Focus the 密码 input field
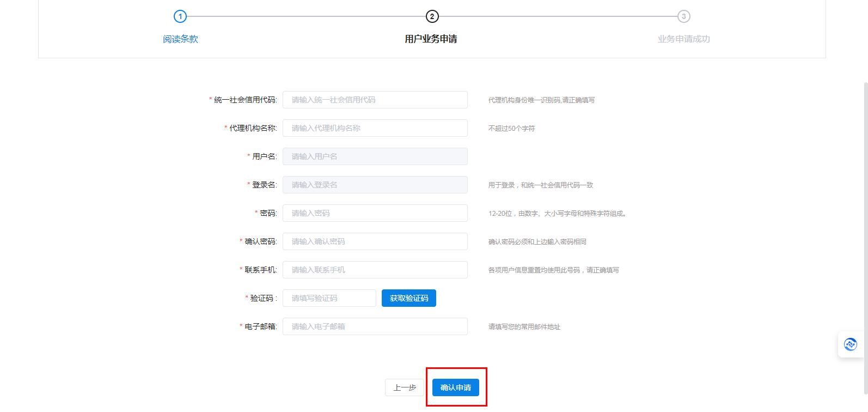 tap(375, 213)
